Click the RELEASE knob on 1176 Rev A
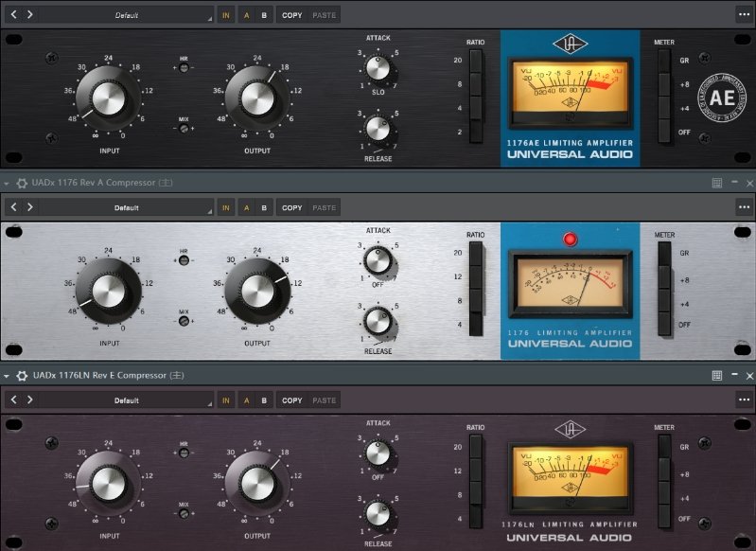 (378, 322)
